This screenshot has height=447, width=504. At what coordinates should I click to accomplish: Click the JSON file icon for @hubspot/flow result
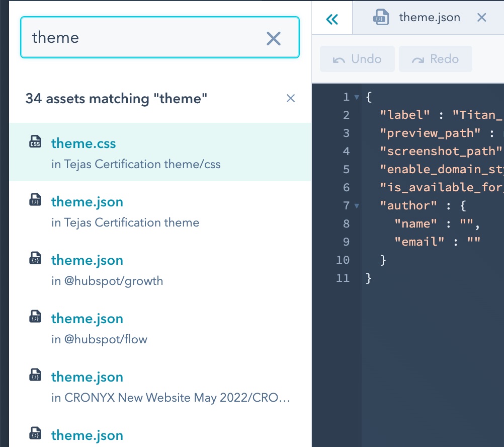(x=35, y=318)
